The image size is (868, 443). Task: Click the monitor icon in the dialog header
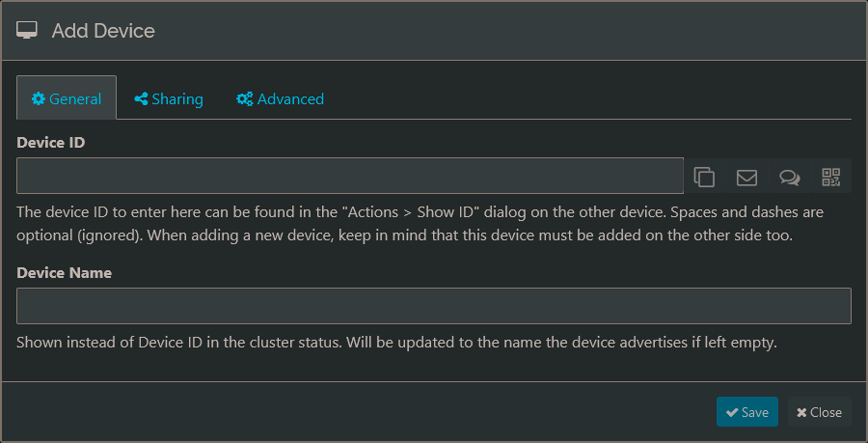[x=27, y=31]
